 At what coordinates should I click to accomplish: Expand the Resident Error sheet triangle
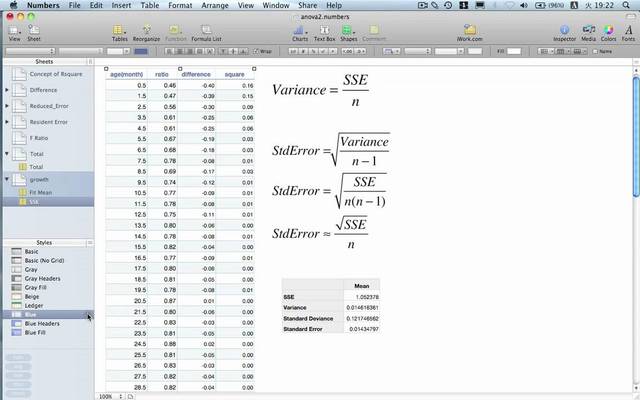click(x=7, y=122)
